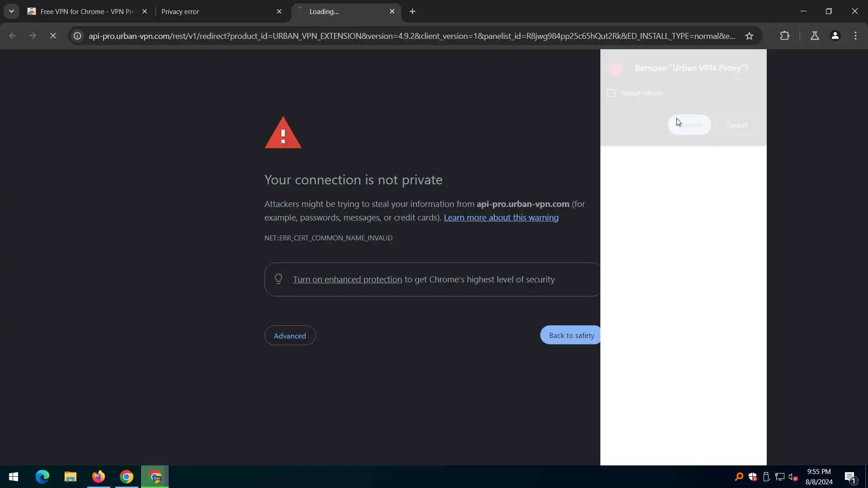Open Microsoft Edge from taskbar
The image size is (868, 488).
click(42, 477)
